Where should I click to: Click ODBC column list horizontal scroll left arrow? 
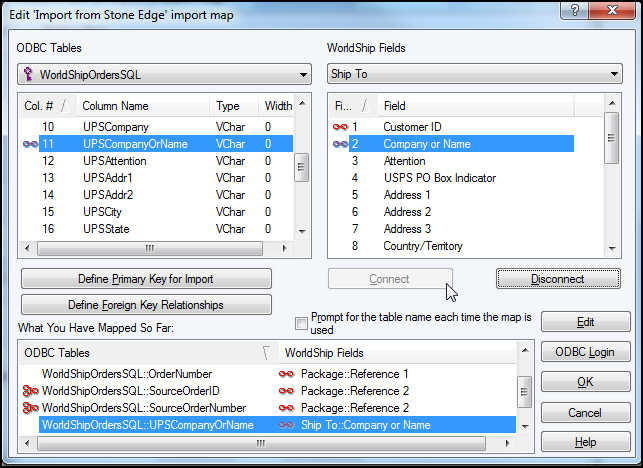[x=27, y=248]
